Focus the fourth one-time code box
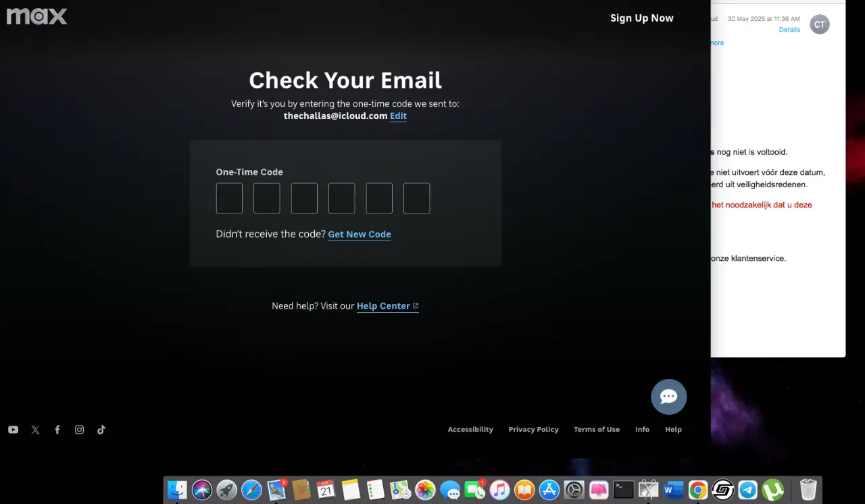The image size is (865, 504). pos(342,199)
